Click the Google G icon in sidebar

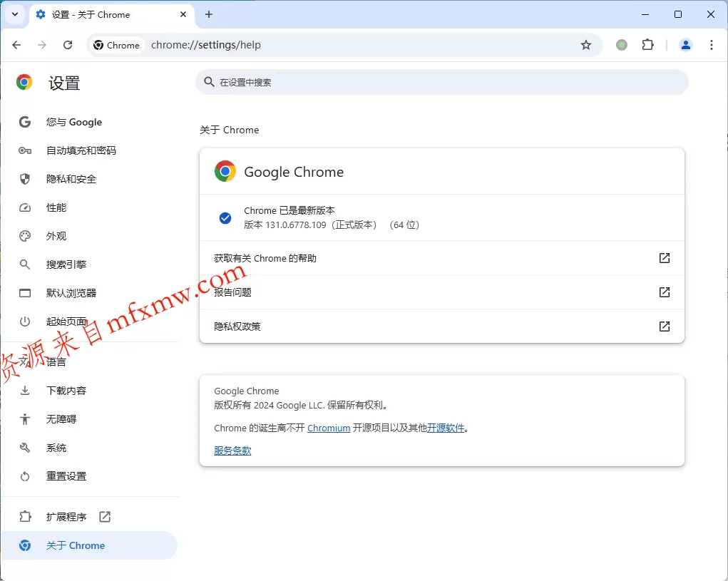pos(25,122)
